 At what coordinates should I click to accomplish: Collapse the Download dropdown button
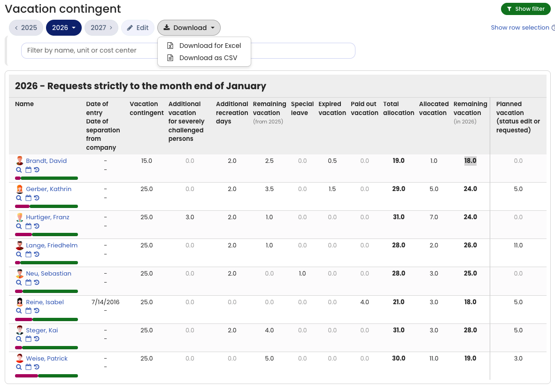tap(189, 28)
